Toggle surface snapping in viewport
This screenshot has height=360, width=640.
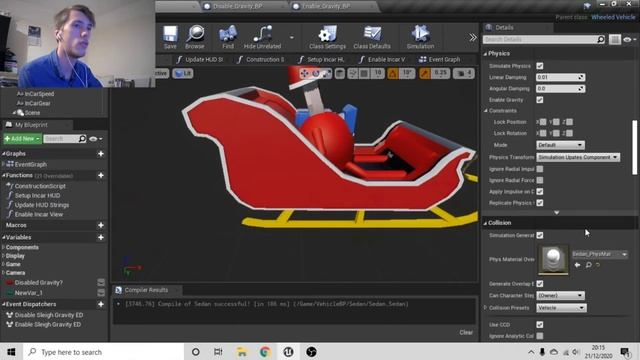pyautogui.click(x=353, y=73)
